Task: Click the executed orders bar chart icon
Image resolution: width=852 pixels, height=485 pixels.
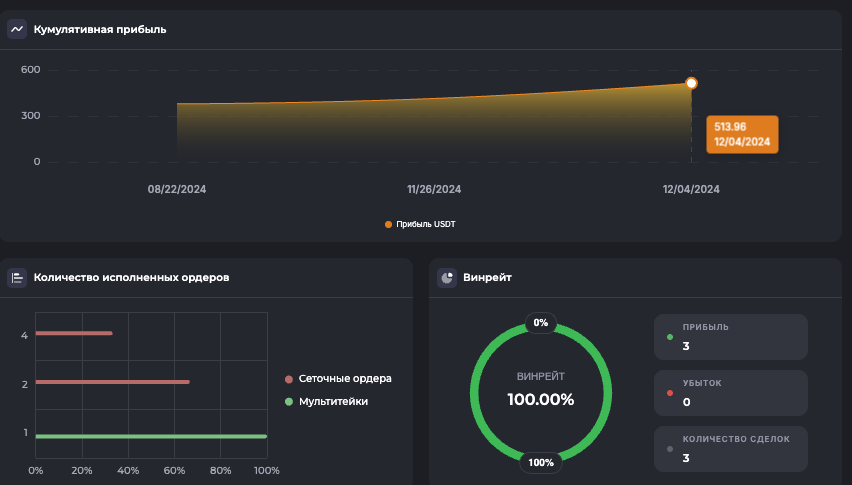Action: (17, 277)
